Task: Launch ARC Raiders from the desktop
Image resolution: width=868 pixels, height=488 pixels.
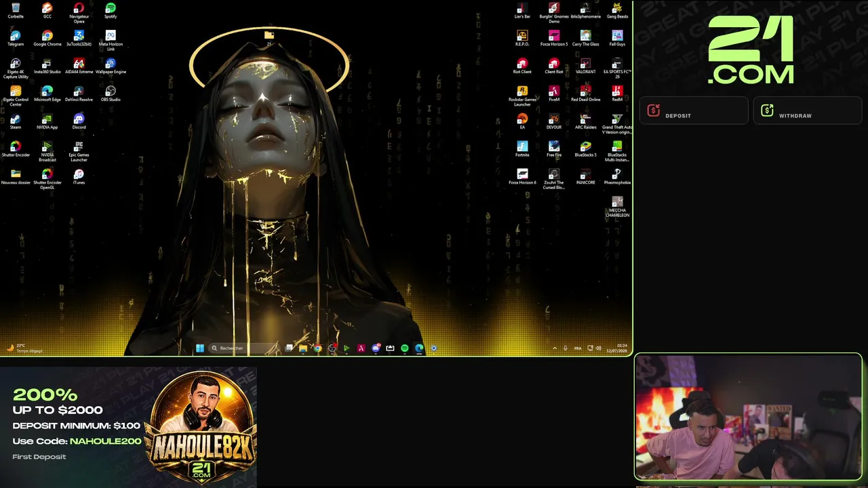Action: click(x=586, y=122)
